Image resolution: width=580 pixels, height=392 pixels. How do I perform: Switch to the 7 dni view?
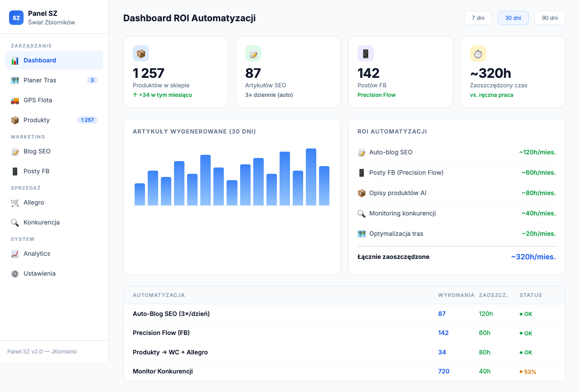pos(478,18)
